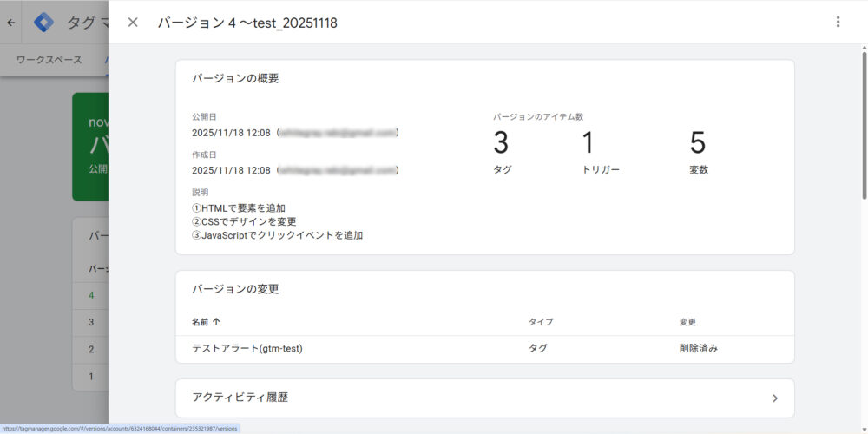Select version 2 in the versions list
868x434 pixels.
[91, 349]
